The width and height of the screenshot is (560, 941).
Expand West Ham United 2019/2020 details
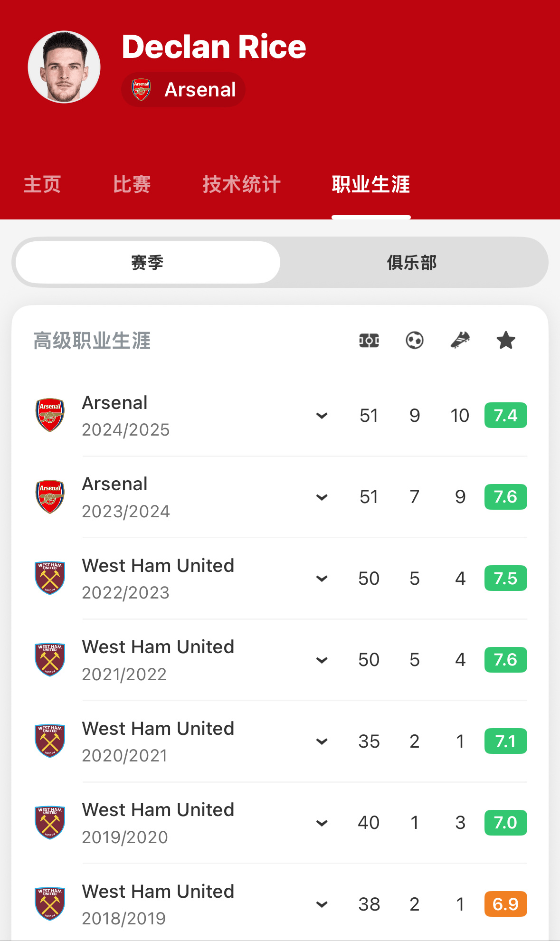[x=322, y=823]
